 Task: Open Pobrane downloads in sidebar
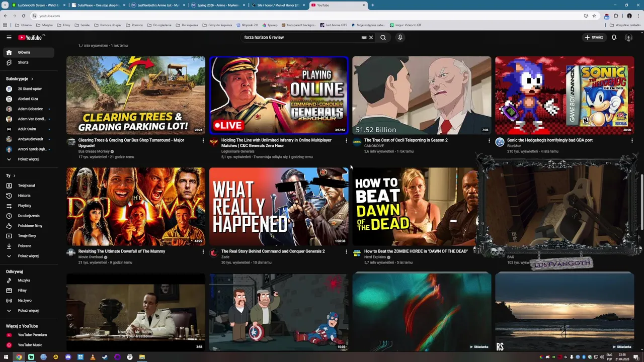(x=28, y=246)
